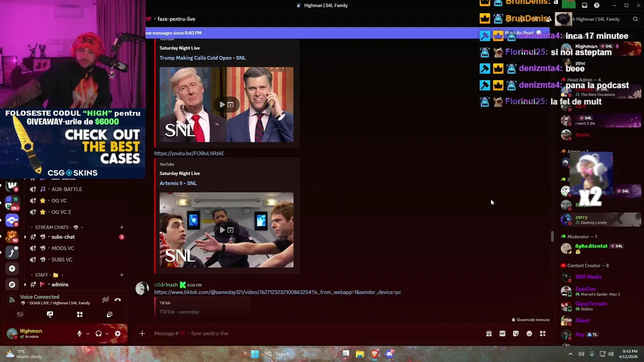Share your screen from voice panel
644x362 pixels.
pos(50,314)
